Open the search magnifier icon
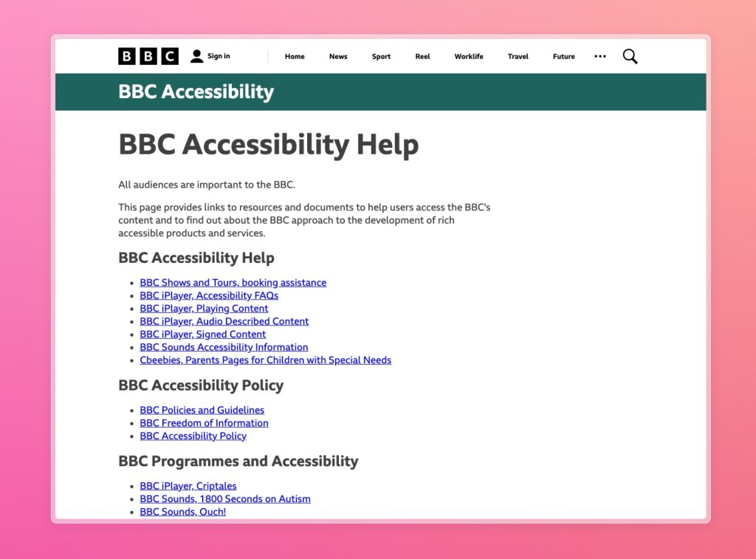This screenshot has width=756, height=559. (630, 56)
